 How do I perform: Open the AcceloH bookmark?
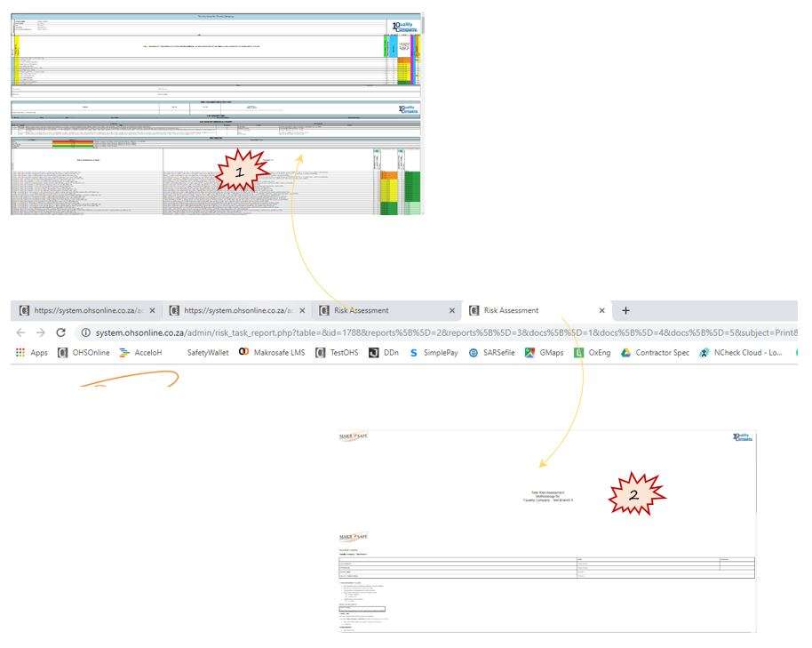point(141,353)
